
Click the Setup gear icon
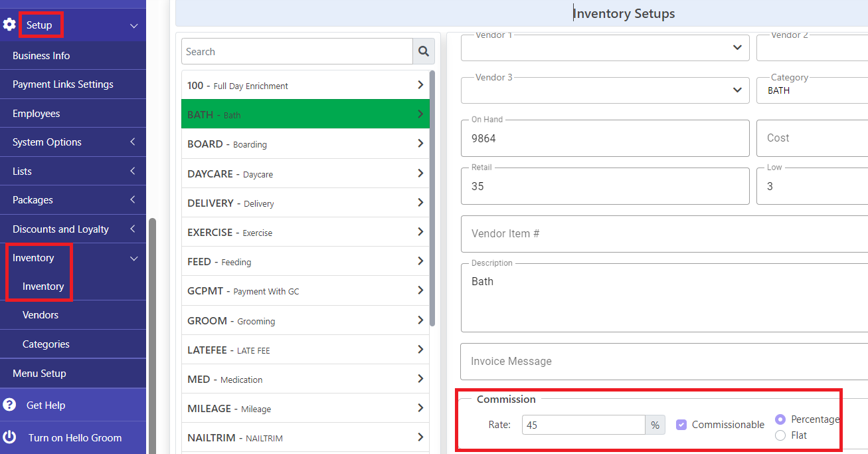[x=9, y=25]
